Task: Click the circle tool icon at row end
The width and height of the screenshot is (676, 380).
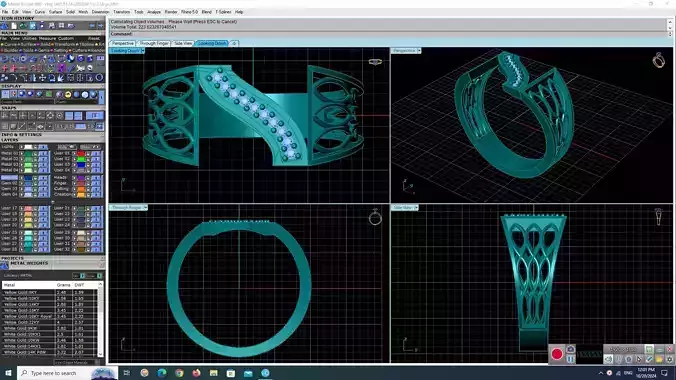Action: [x=99, y=78]
